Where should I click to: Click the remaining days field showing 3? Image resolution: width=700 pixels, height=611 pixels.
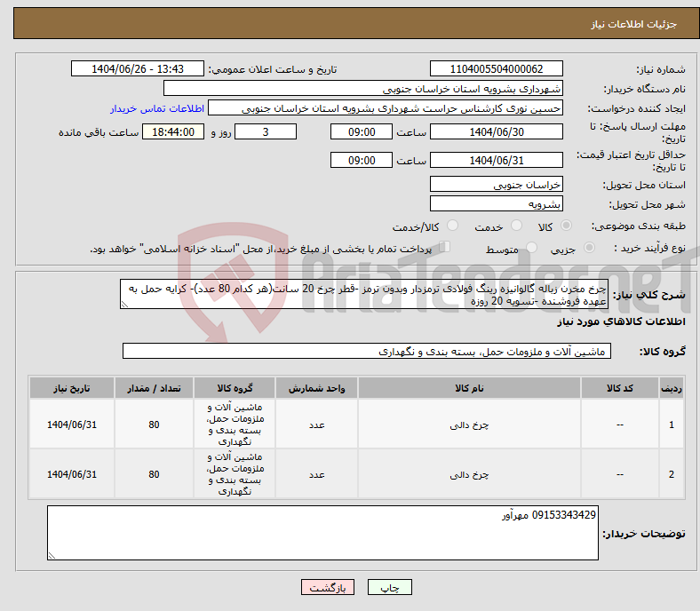(x=266, y=131)
